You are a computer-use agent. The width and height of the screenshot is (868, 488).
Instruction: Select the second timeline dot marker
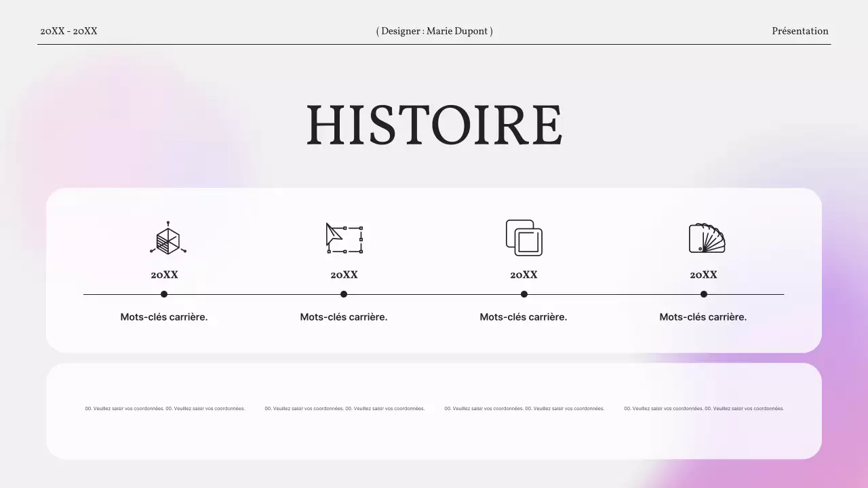(344, 293)
